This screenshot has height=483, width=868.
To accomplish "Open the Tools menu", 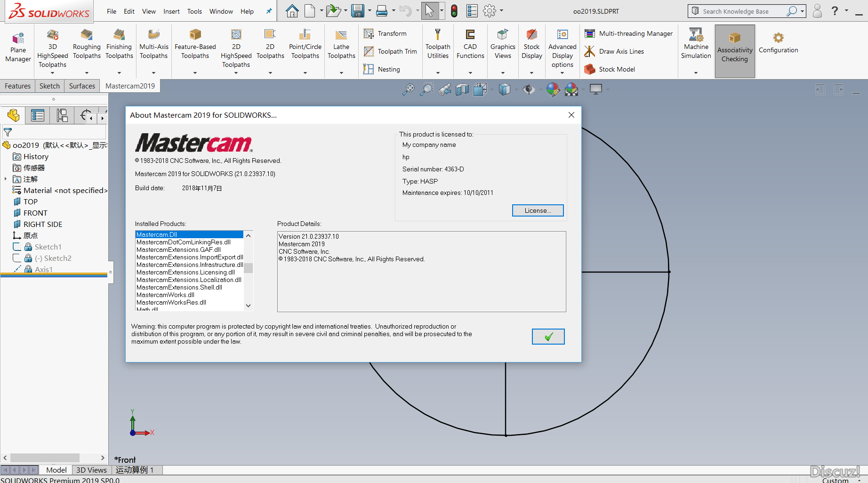I will pos(194,11).
